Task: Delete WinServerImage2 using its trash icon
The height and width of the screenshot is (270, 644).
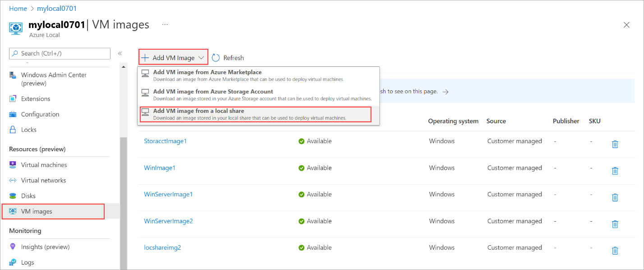Action: [614, 224]
